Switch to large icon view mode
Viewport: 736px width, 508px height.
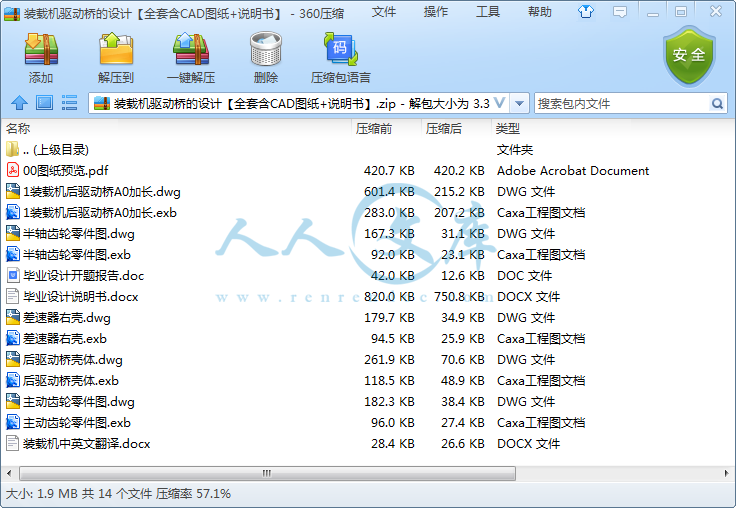(x=45, y=103)
